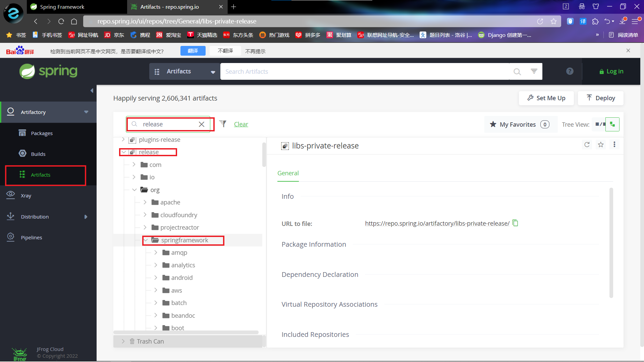Screen dimensions: 644x362
Task: Click the do-not-translate button
Action: pos(225,51)
